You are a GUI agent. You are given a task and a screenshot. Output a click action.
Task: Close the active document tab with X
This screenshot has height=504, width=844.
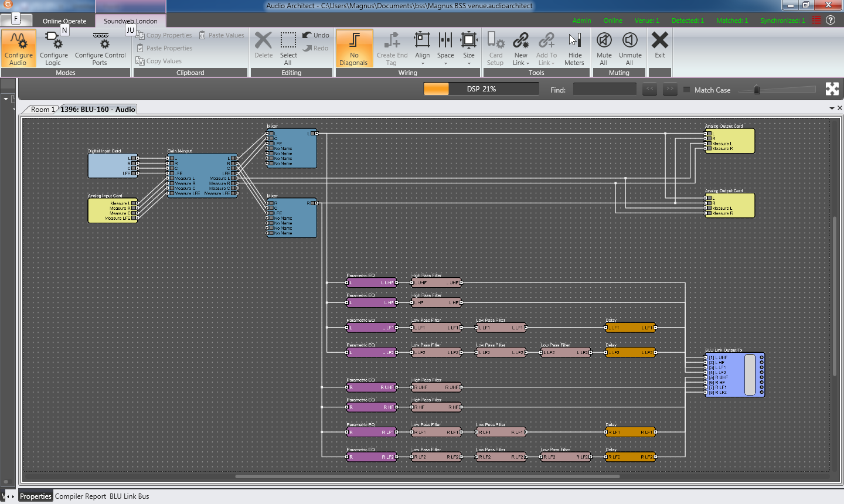840,108
